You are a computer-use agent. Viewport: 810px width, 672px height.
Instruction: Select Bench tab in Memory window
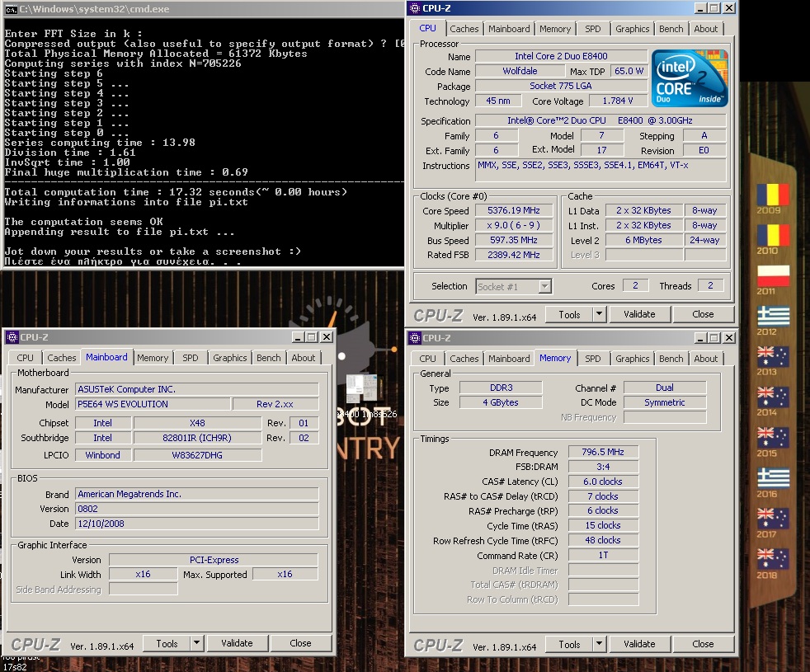click(x=671, y=359)
